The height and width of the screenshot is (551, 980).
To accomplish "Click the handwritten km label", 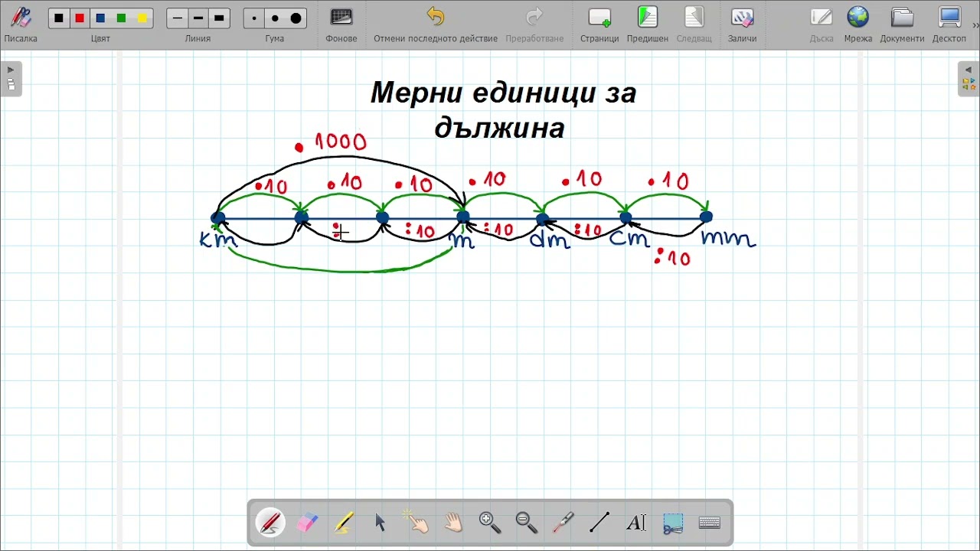I will click(x=219, y=240).
